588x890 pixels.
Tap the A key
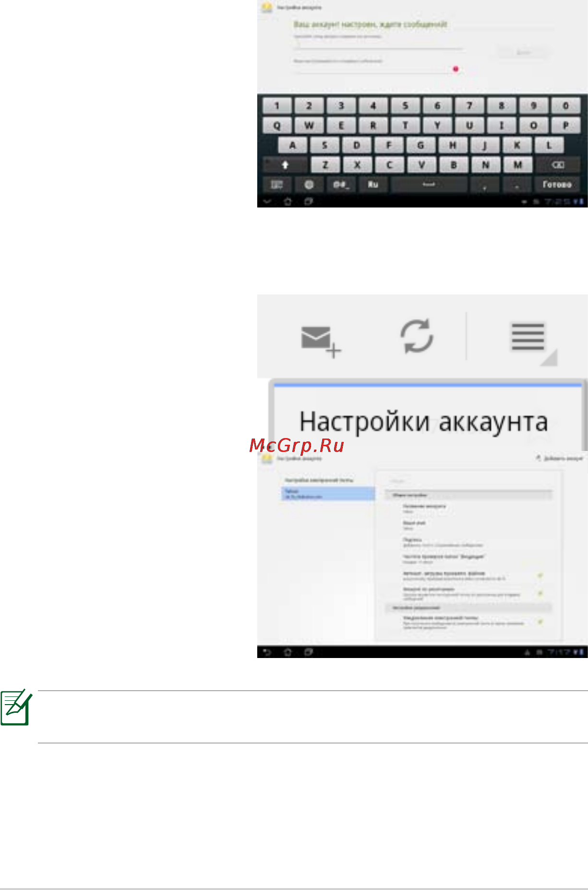[x=293, y=145]
